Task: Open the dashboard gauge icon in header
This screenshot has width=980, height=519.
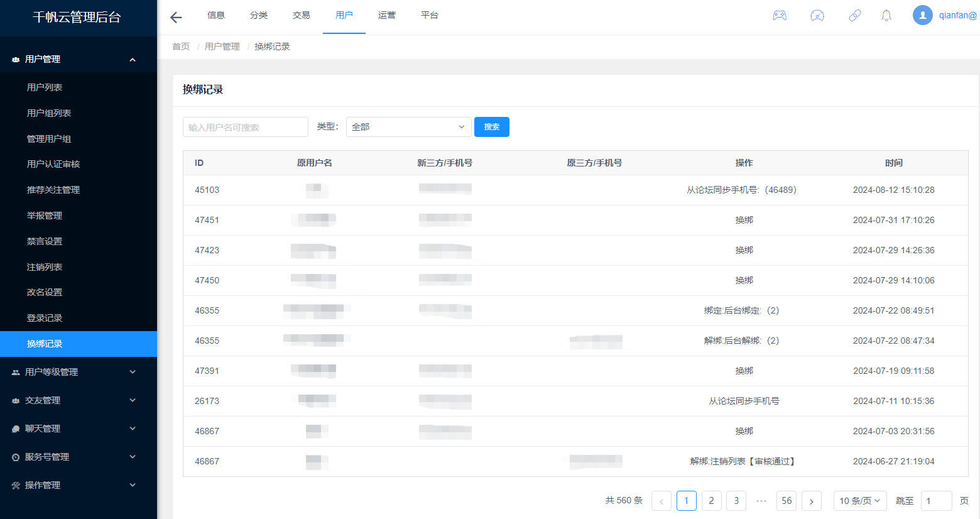Action: pyautogui.click(x=817, y=16)
